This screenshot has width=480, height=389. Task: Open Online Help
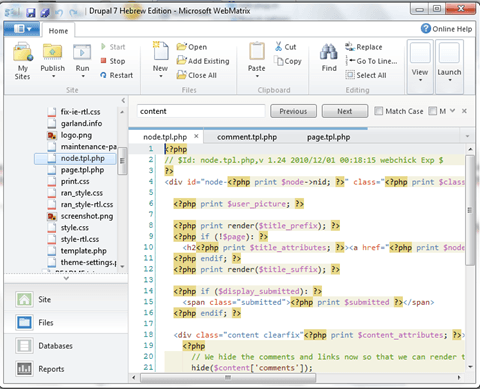(446, 29)
